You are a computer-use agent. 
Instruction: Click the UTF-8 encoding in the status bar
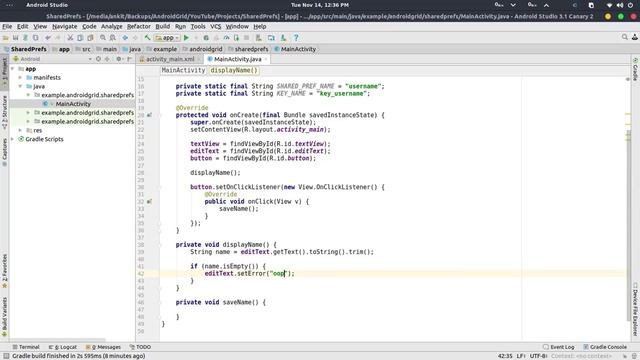(538, 356)
